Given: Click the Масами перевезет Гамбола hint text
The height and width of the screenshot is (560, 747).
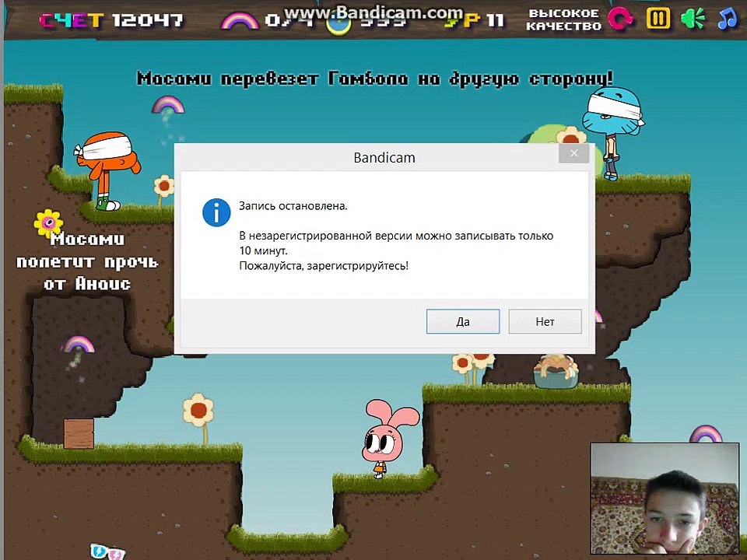Looking at the screenshot, I should pos(374,79).
